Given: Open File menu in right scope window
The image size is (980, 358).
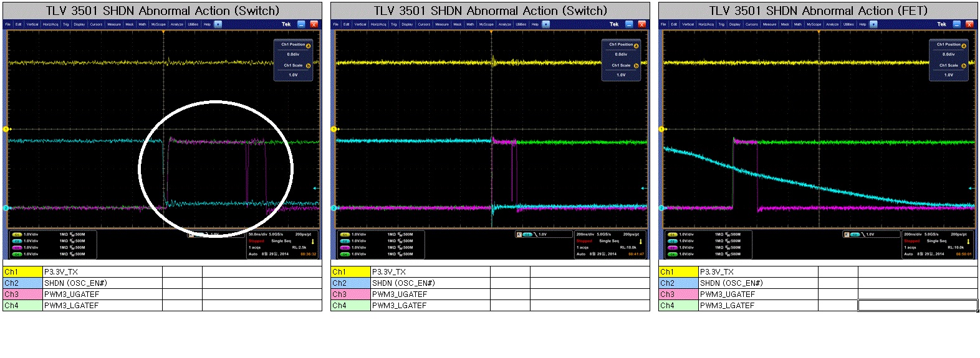Looking at the screenshot, I should pyautogui.click(x=664, y=24).
